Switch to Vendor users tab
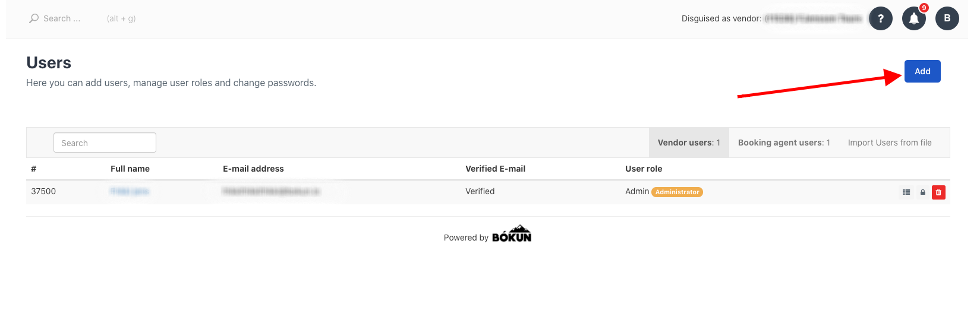980x310 pixels. click(689, 143)
